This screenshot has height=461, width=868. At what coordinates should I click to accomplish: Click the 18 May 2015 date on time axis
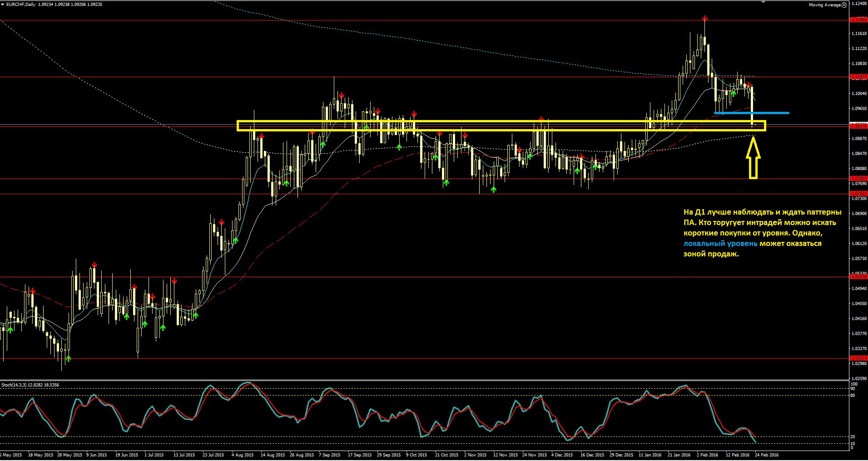click(40, 455)
